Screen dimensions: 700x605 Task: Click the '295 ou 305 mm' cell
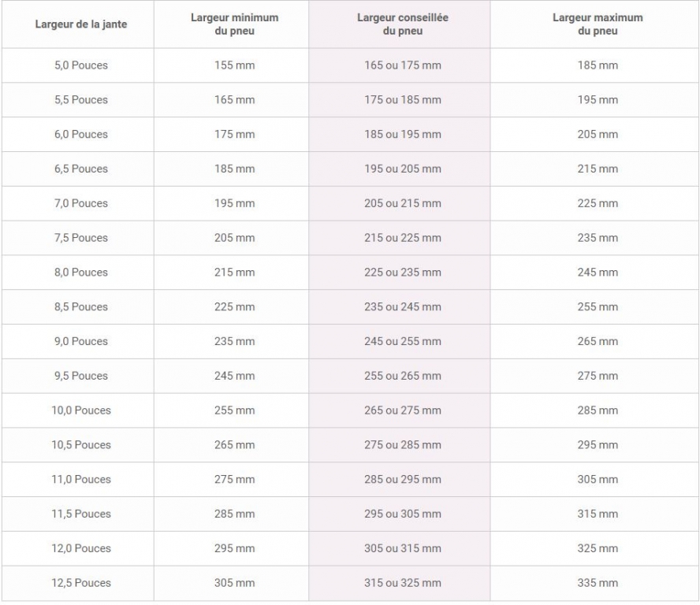point(403,514)
